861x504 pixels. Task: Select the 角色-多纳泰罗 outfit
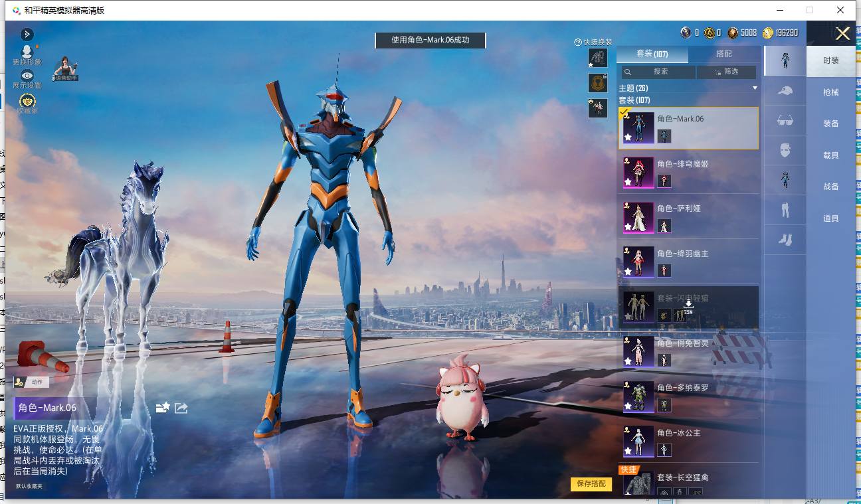(688, 396)
